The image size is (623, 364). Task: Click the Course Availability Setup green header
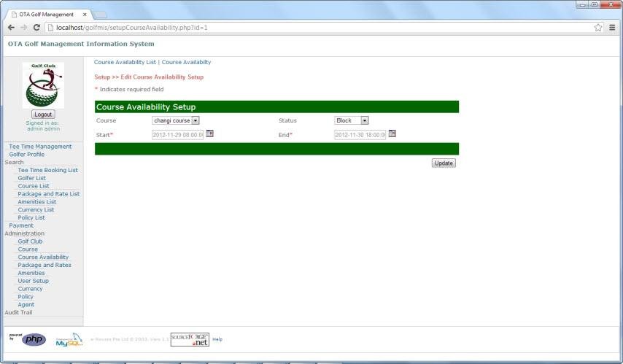[277, 107]
